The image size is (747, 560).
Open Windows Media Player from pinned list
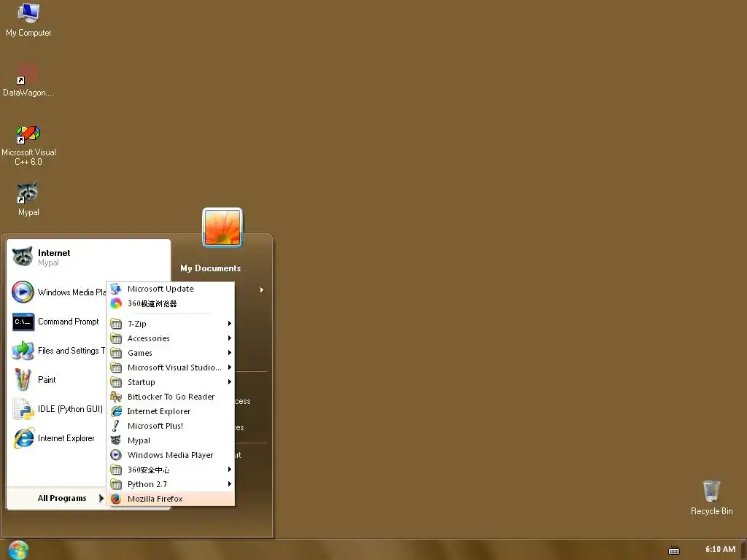click(58, 292)
